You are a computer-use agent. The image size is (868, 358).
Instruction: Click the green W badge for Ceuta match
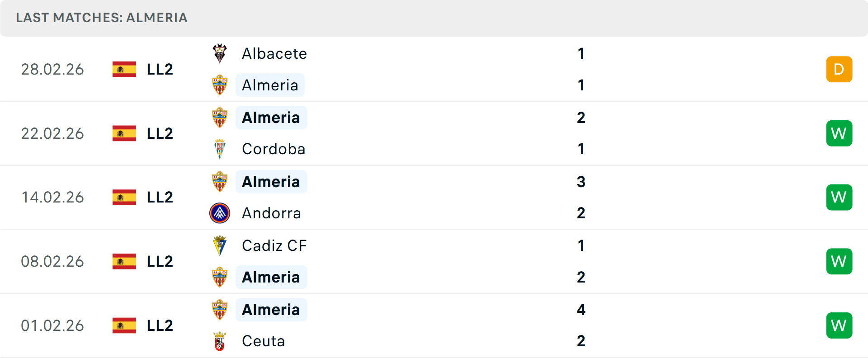pyautogui.click(x=839, y=325)
